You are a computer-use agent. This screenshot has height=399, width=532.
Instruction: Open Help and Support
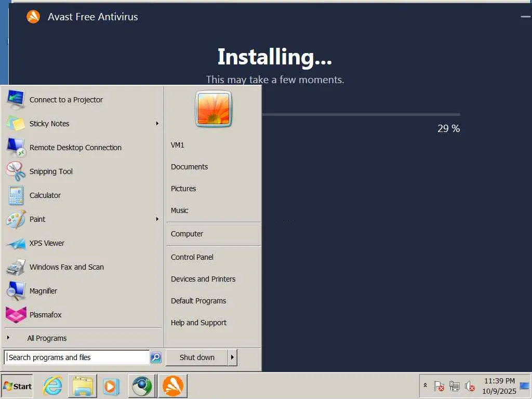(199, 323)
